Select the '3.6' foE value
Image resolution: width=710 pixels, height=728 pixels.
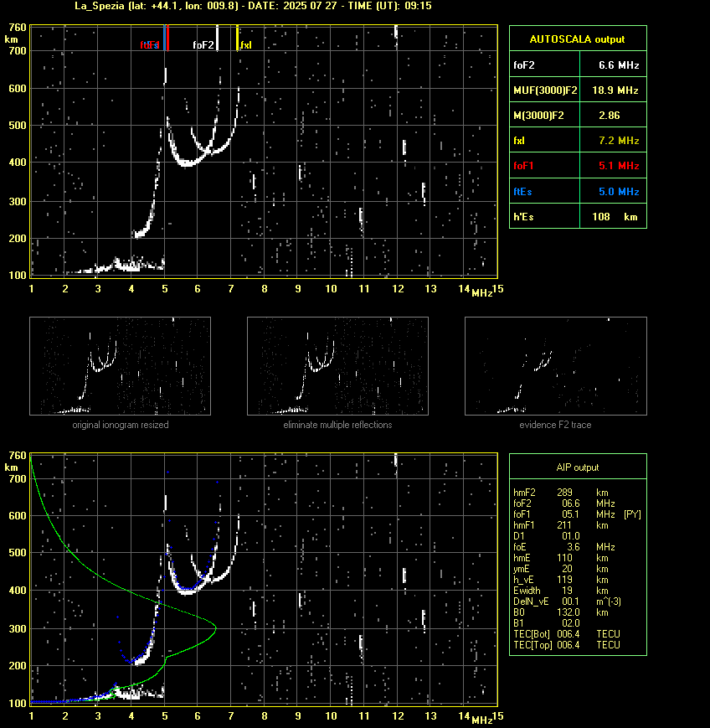pyautogui.click(x=573, y=547)
